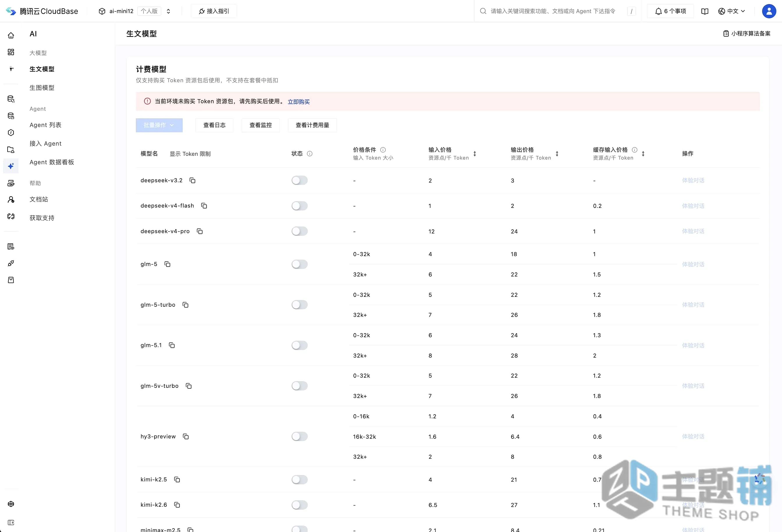The image size is (782, 532).
Task: Copy the hy3-preview model name
Action: click(x=186, y=436)
